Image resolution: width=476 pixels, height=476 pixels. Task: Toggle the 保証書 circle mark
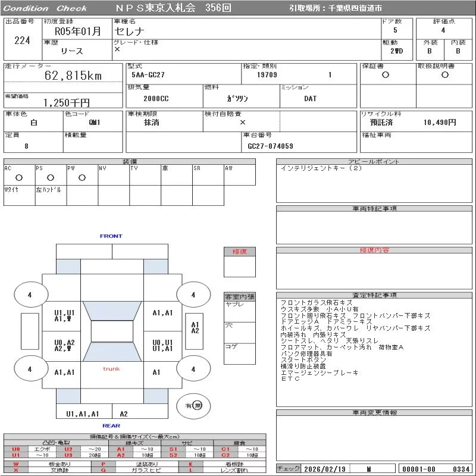point(386,75)
